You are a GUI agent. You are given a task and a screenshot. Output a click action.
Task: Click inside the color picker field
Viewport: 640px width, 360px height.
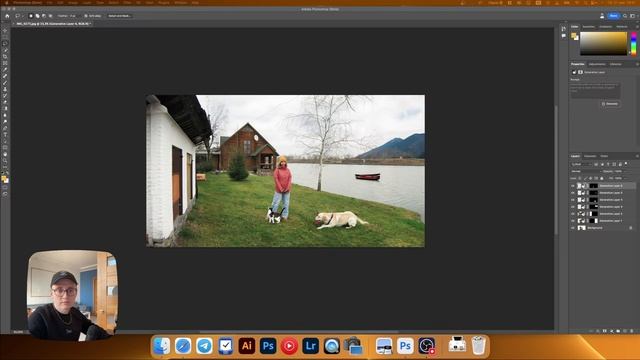(603, 43)
